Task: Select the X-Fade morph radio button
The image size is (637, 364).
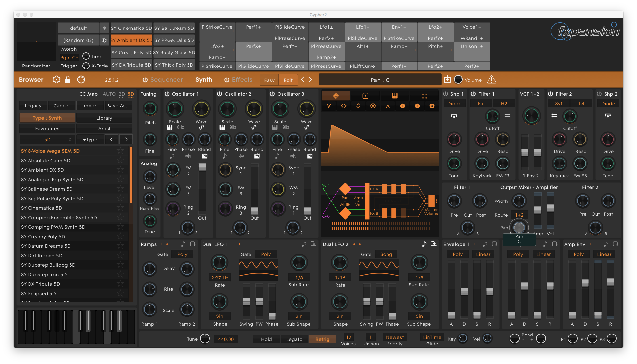Action: (86, 66)
